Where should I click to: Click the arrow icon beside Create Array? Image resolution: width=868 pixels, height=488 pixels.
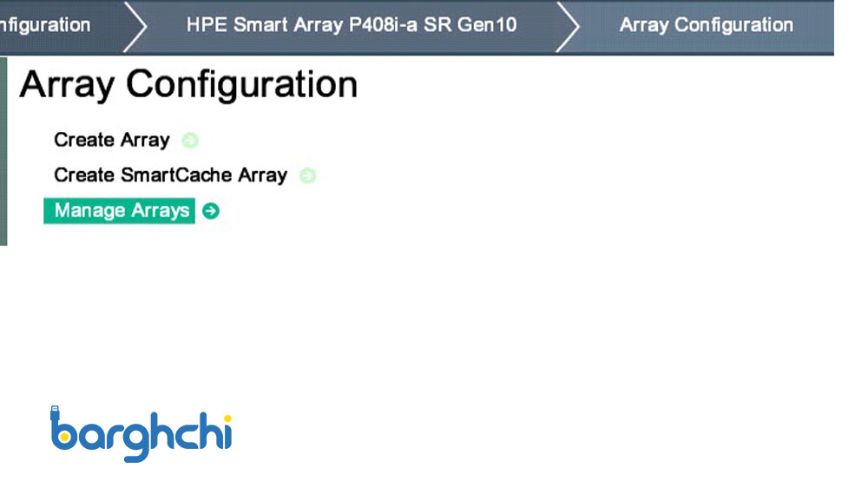[x=190, y=140]
